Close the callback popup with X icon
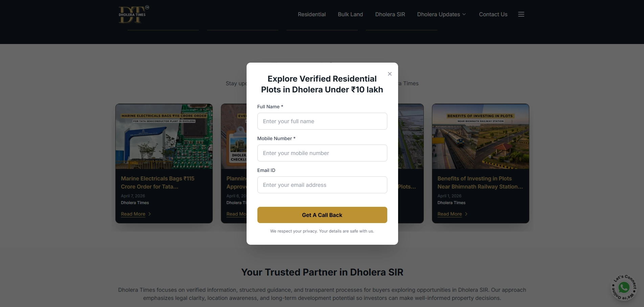The height and width of the screenshot is (307, 644). 390,74
